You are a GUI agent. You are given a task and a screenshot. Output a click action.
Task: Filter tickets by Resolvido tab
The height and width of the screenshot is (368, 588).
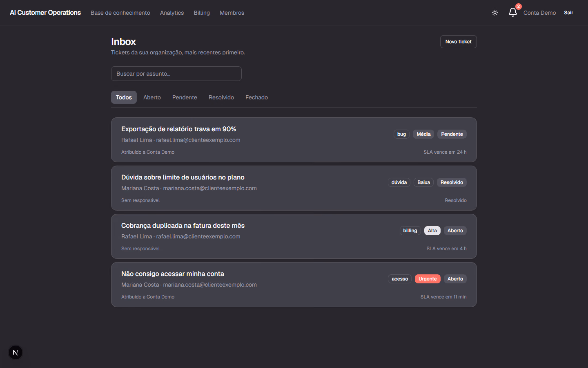(221, 97)
